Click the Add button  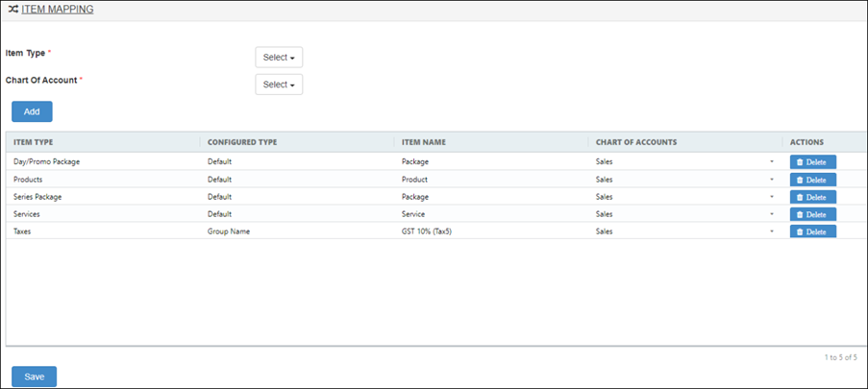[32, 111]
